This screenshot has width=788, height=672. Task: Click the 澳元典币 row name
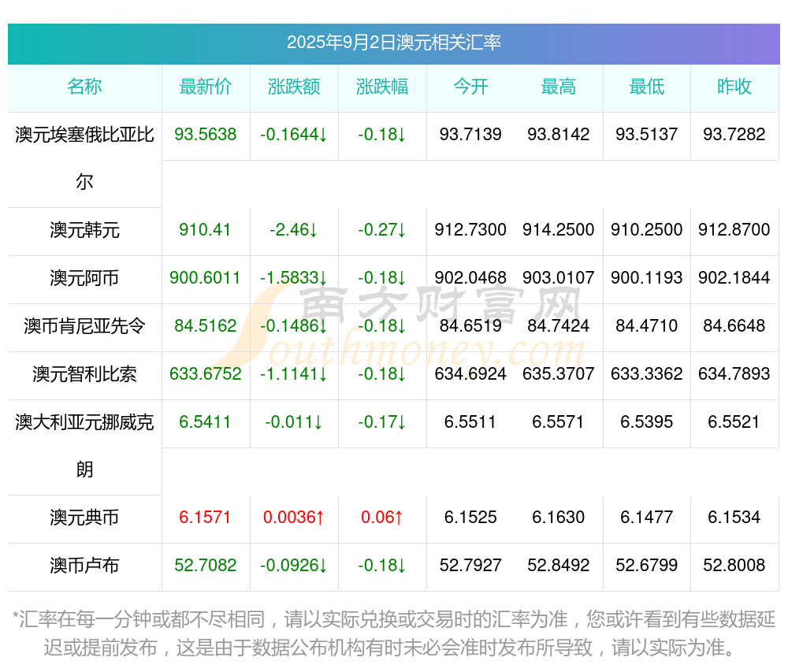click(84, 518)
